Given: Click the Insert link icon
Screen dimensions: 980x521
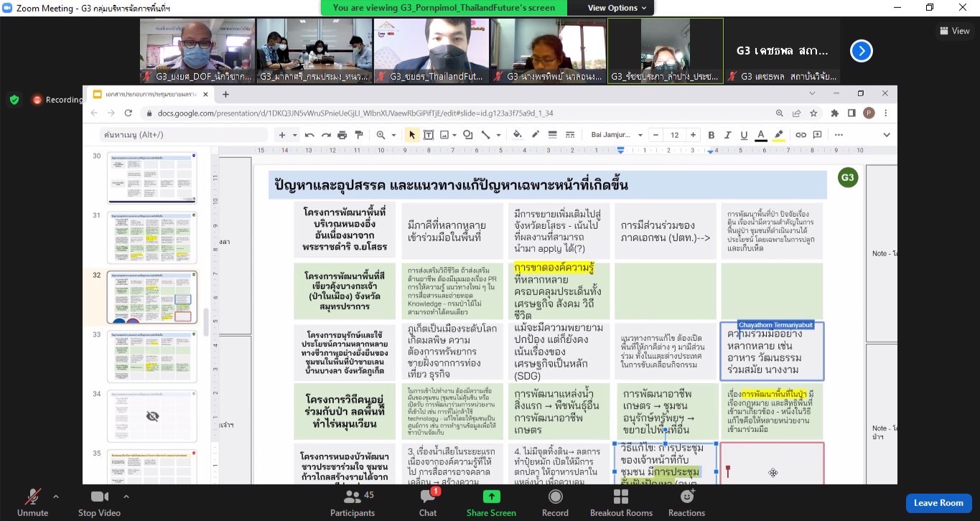Looking at the screenshot, I should [801, 135].
